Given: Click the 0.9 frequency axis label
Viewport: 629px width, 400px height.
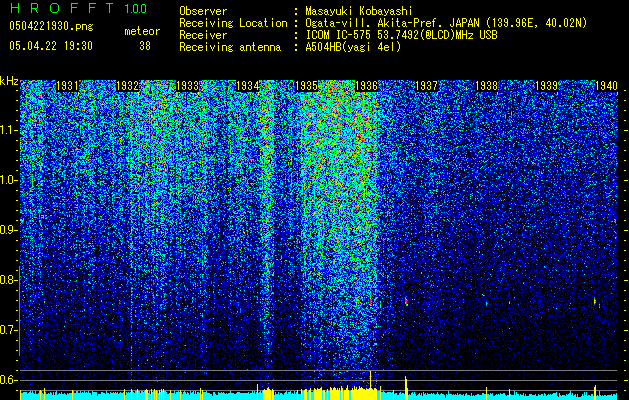Looking at the screenshot, I should coord(8,230).
